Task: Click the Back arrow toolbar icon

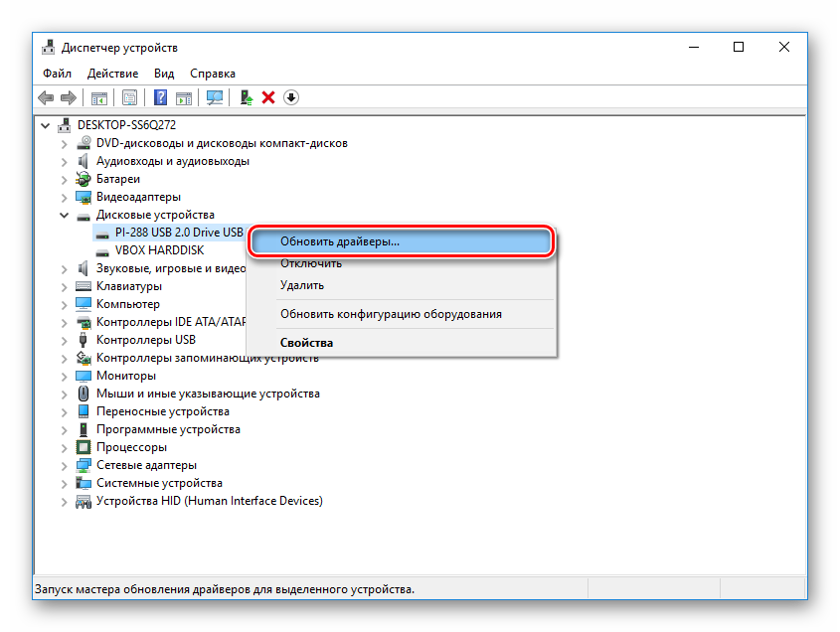Action: pos(46,97)
